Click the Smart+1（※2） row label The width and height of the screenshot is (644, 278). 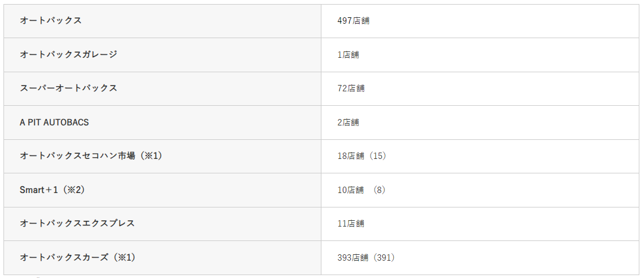coord(162,190)
